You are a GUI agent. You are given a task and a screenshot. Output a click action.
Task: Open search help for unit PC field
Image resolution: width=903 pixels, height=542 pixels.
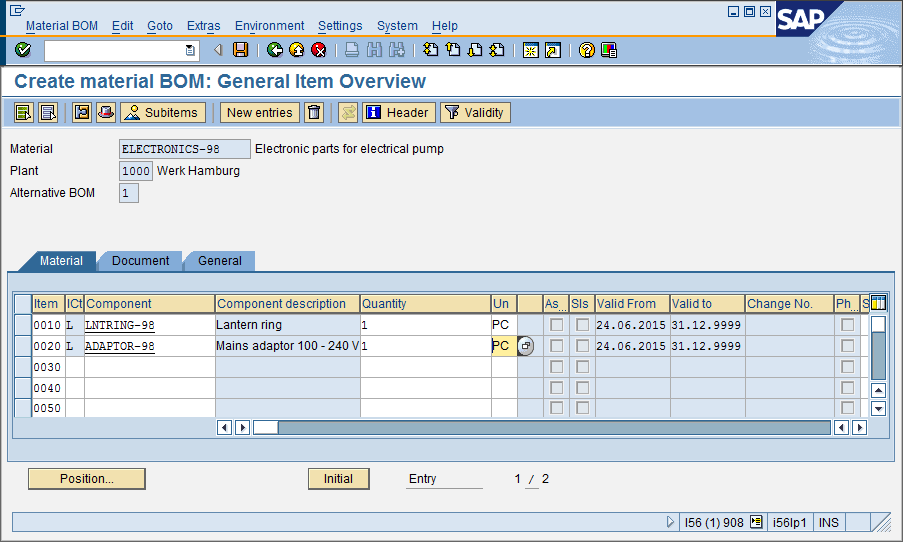pos(525,346)
